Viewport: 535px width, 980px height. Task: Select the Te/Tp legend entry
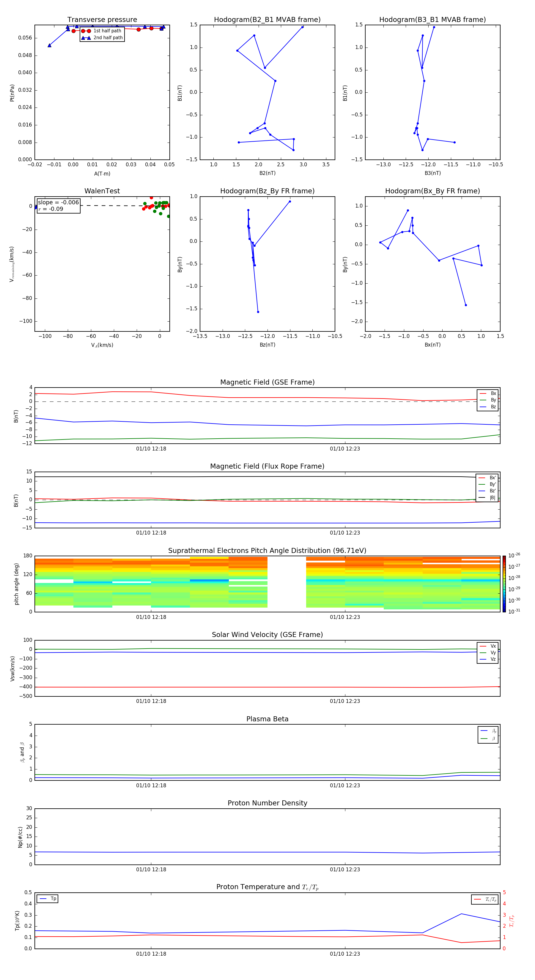click(x=485, y=899)
